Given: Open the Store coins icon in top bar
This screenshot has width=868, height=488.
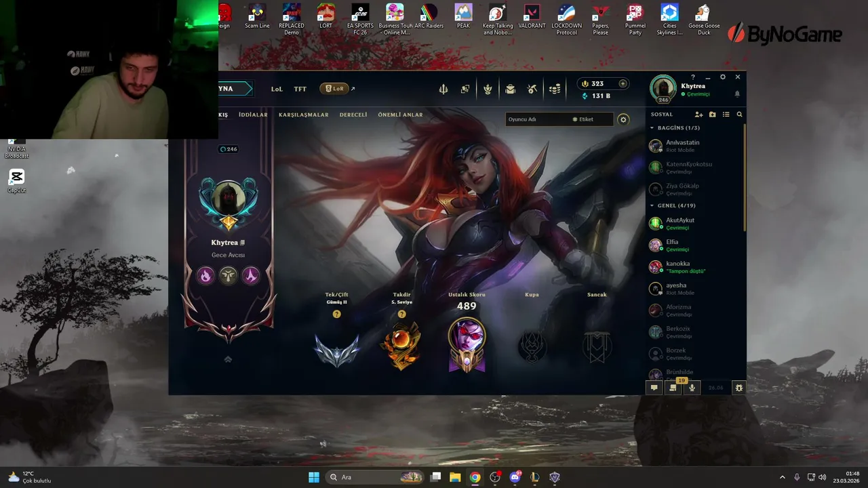Looking at the screenshot, I should (555, 89).
